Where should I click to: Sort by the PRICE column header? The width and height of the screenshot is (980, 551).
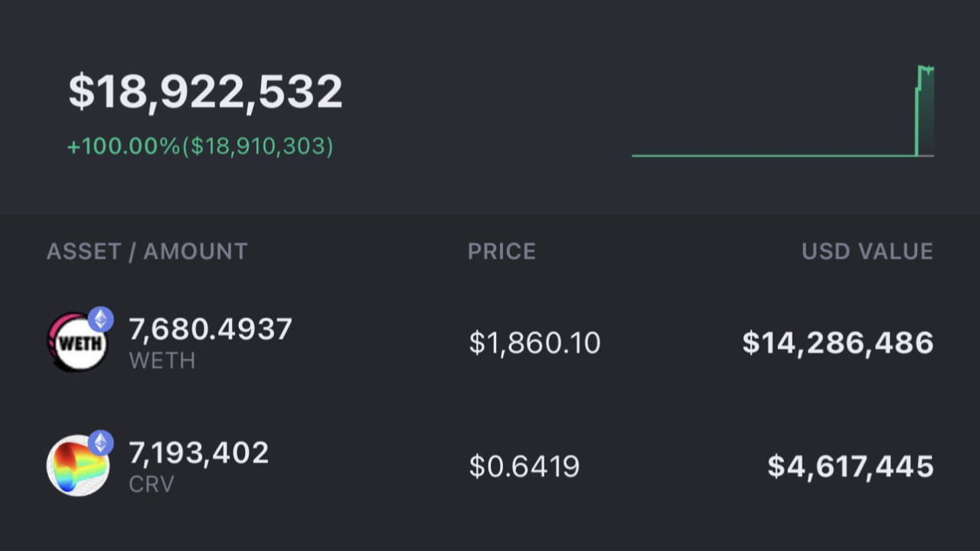[x=501, y=251]
